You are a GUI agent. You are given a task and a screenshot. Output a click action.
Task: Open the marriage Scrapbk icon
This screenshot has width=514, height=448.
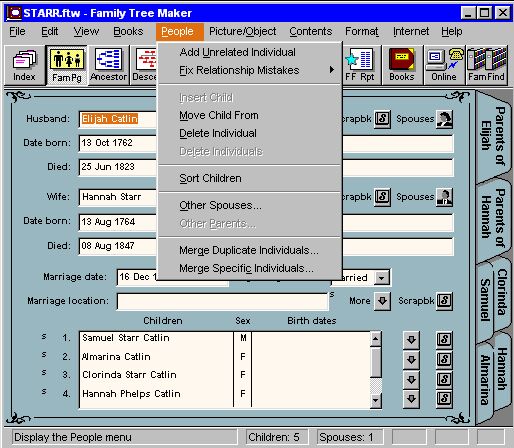445,301
